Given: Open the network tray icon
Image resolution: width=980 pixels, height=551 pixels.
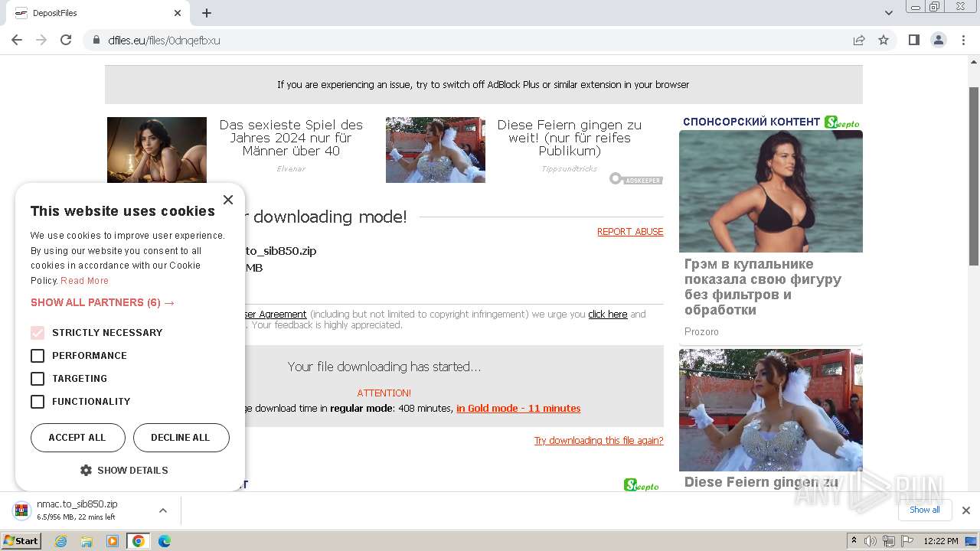Looking at the screenshot, I should pyautogui.click(x=889, y=541).
